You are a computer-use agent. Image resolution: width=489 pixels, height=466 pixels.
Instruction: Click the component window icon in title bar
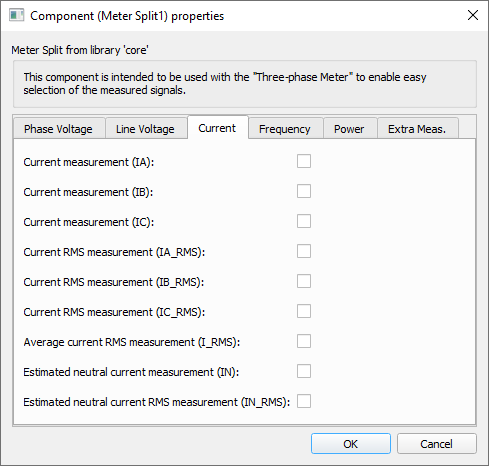[x=16, y=15]
